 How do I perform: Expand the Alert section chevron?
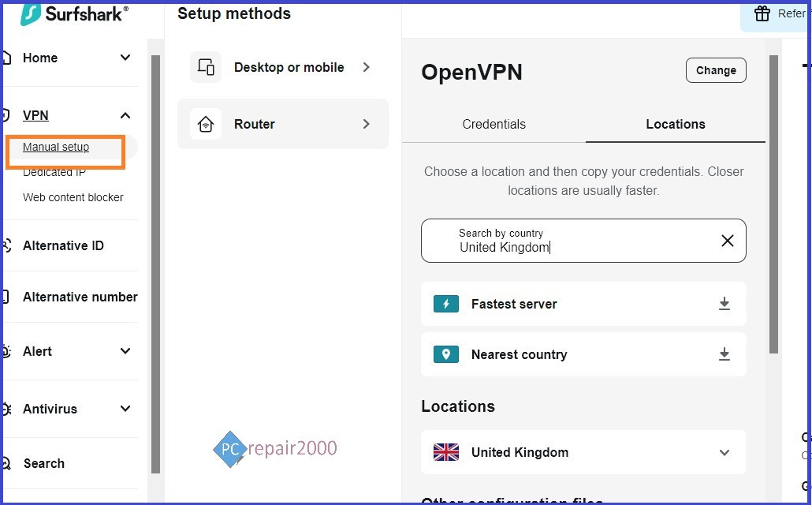tap(125, 351)
